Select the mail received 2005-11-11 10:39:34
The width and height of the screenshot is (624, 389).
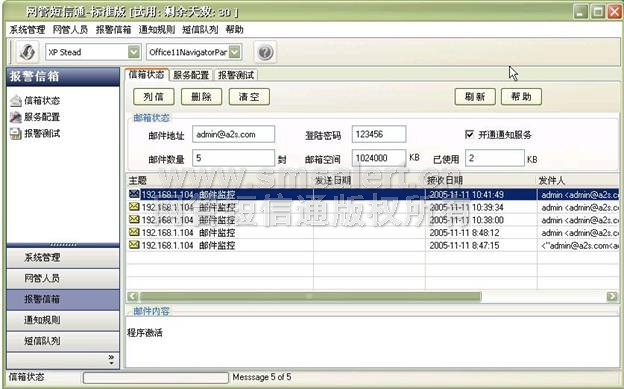pyautogui.click(x=373, y=207)
